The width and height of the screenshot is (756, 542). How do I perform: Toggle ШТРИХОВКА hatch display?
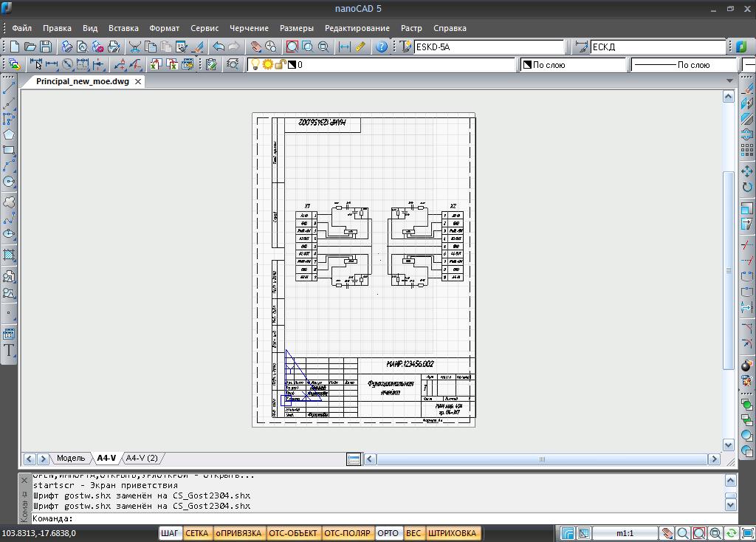[x=453, y=533]
